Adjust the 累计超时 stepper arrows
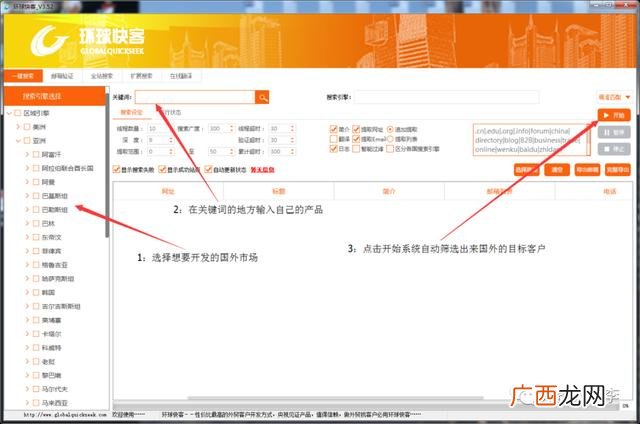This screenshot has width=640, height=424. (x=292, y=151)
